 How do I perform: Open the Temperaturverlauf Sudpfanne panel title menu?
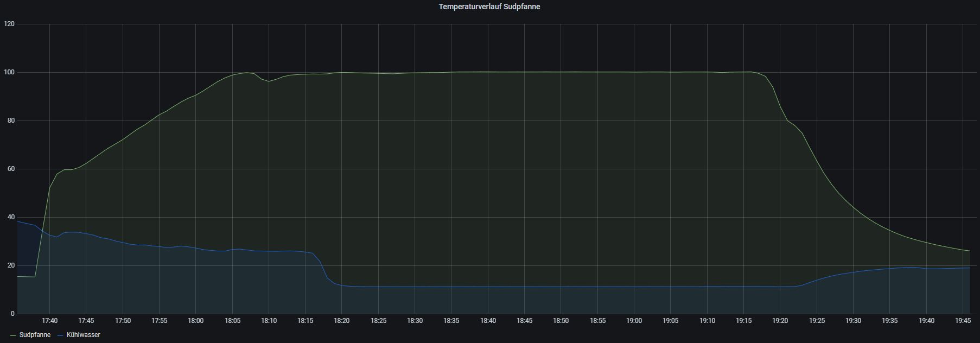tap(489, 7)
